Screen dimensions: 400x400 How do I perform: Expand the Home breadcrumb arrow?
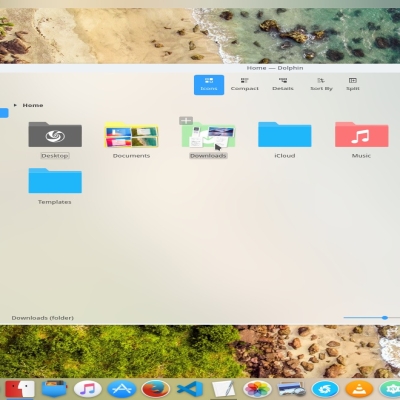click(x=15, y=105)
